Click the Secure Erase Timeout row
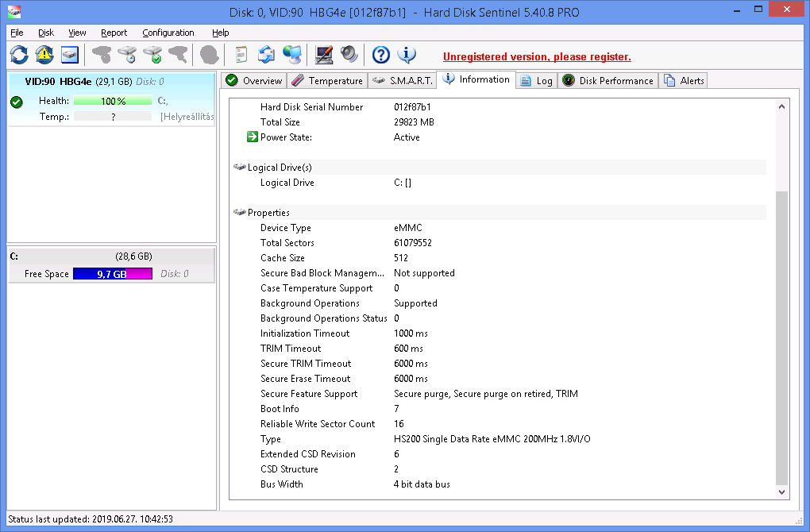Screen dimensions: 810x532 click(x=499, y=379)
